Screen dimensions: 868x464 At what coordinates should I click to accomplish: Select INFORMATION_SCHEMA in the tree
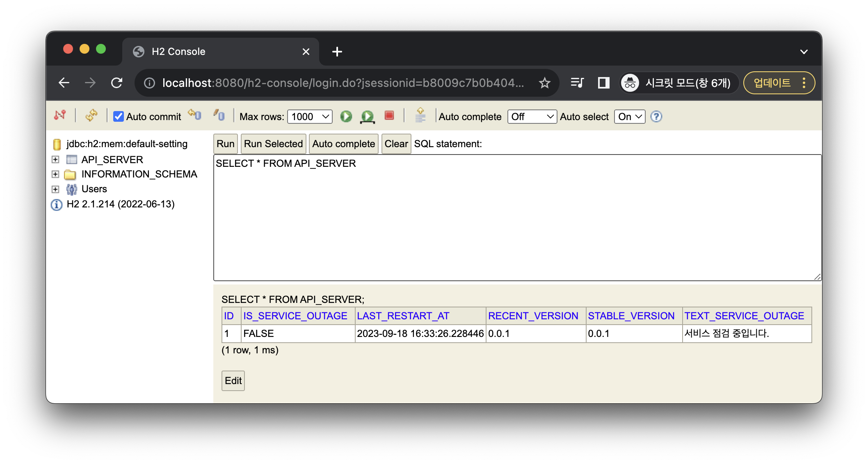pos(139,174)
